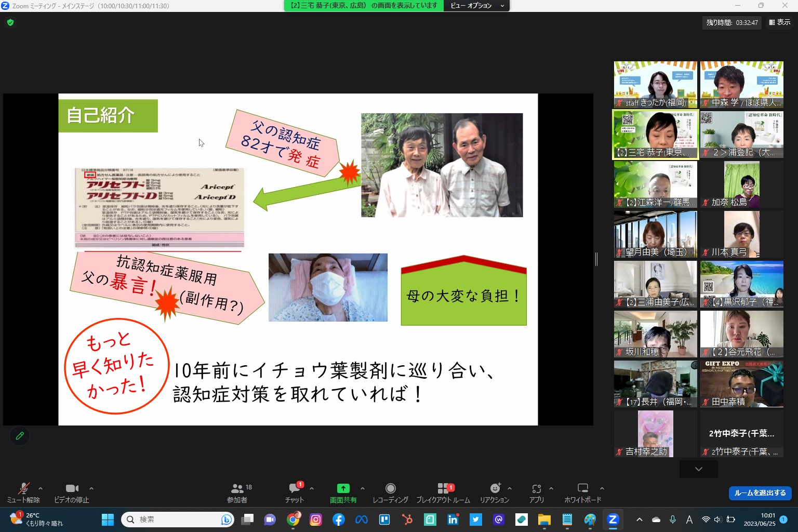Click the green screen share button (画面共有)
This screenshot has width=798, height=532.
(x=343, y=493)
